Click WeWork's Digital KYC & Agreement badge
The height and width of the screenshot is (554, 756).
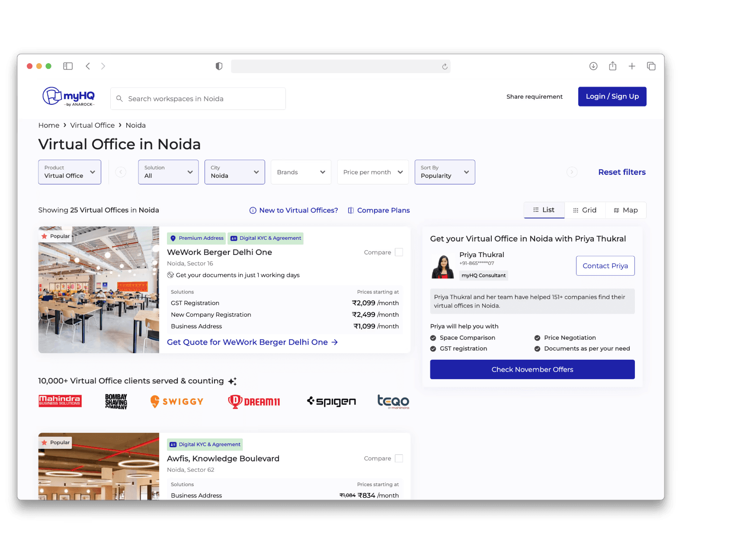266,238
